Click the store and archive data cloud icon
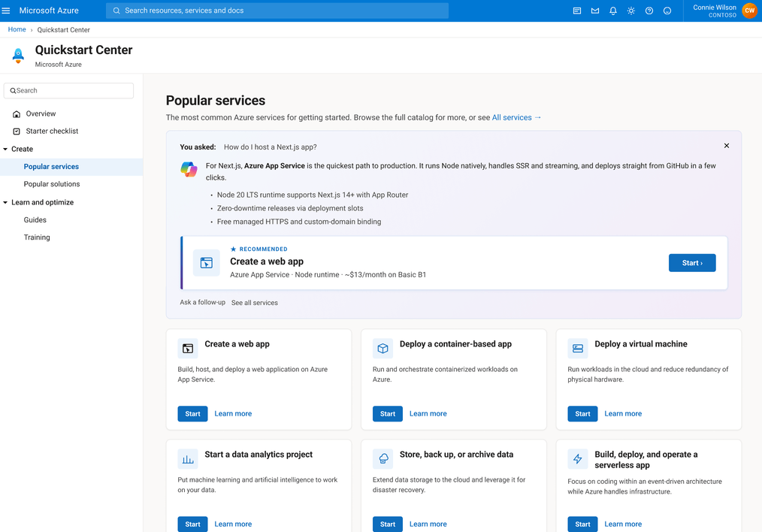Viewport: 762px width, 532px height. (383, 459)
